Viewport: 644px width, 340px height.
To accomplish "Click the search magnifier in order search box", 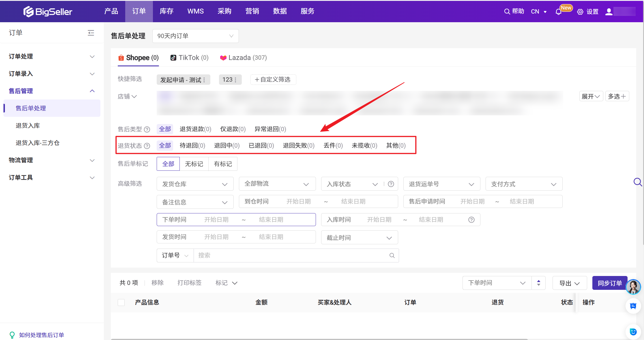I will (x=392, y=256).
